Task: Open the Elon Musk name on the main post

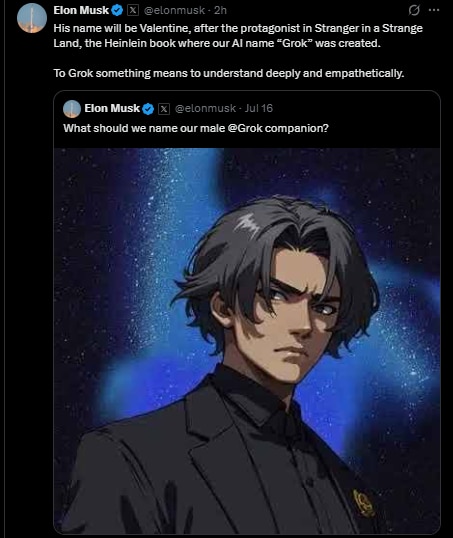Action: pos(81,10)
